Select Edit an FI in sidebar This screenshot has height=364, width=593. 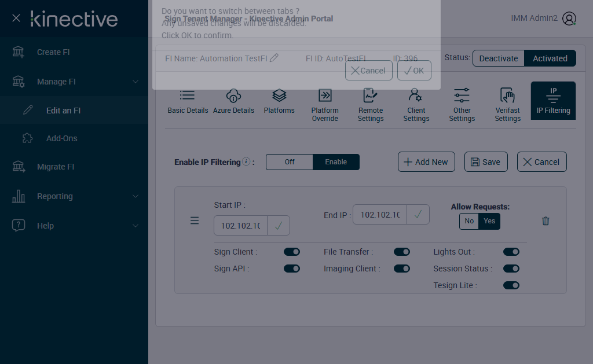[63, 111]
